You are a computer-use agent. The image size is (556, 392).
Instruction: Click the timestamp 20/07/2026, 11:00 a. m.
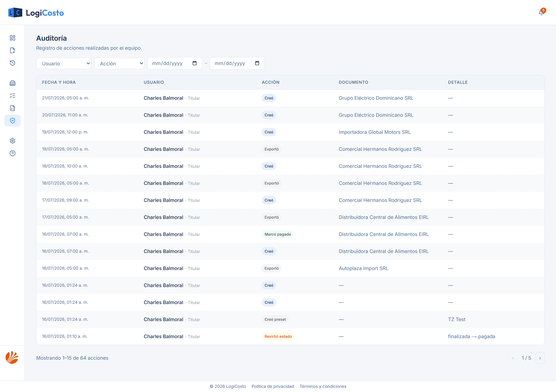click(x=65, y=115)
